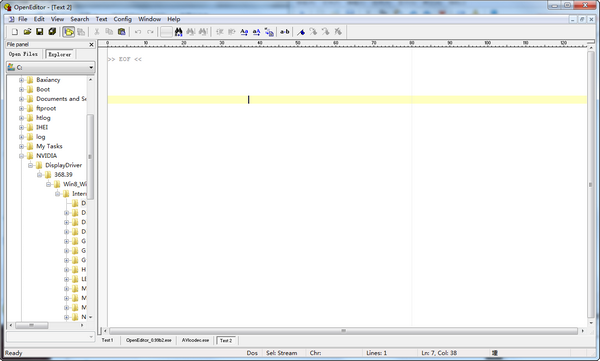Switch to the OpenEditor_0.99b2.exe document tab
600x361 pixels.
tap(149, 340)
